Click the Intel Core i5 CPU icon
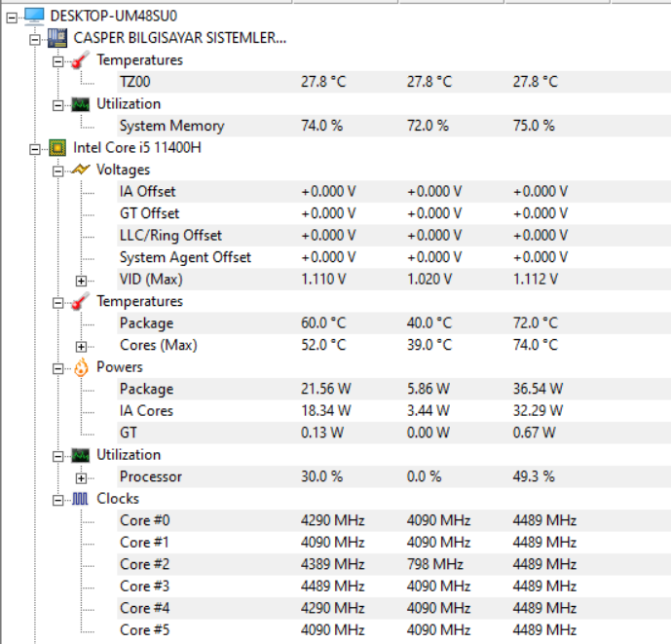 [58, 148]
